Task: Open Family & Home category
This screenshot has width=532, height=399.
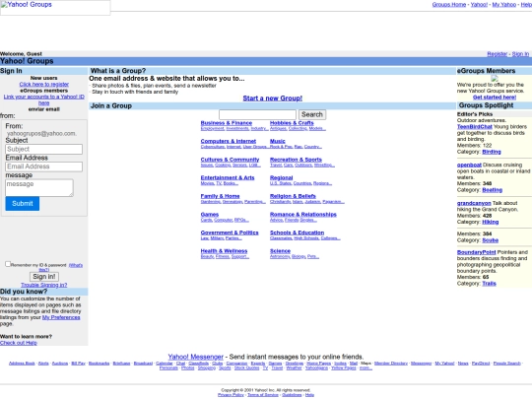Action: click(x=221, y=196)
